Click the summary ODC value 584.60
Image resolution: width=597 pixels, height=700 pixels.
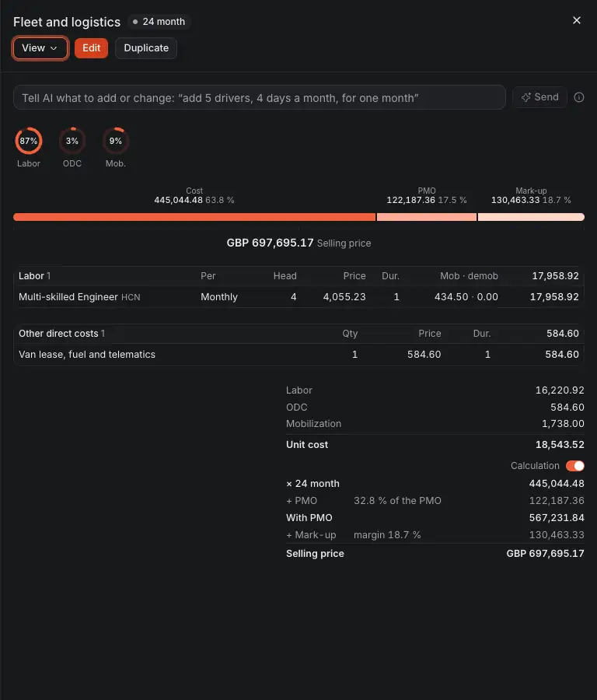[x=567, y=407]
